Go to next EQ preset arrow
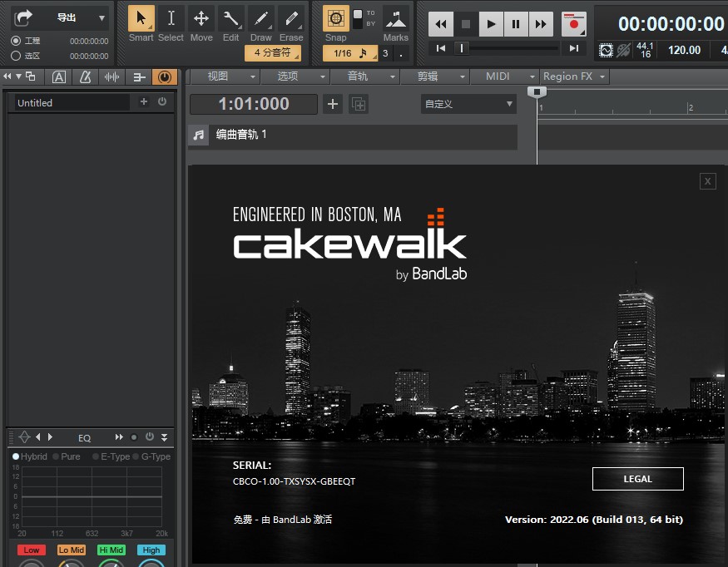Screen dimensions: 728x567 point(50,437)
